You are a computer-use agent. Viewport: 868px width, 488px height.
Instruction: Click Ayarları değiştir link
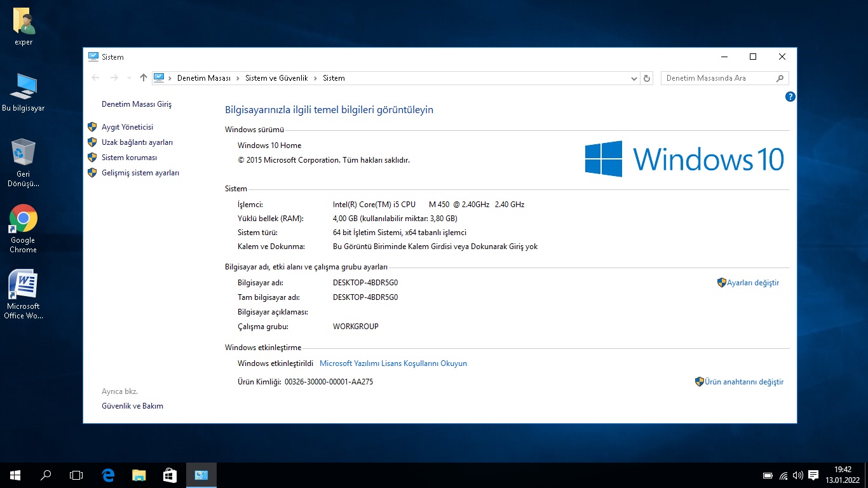click(753, 283)
